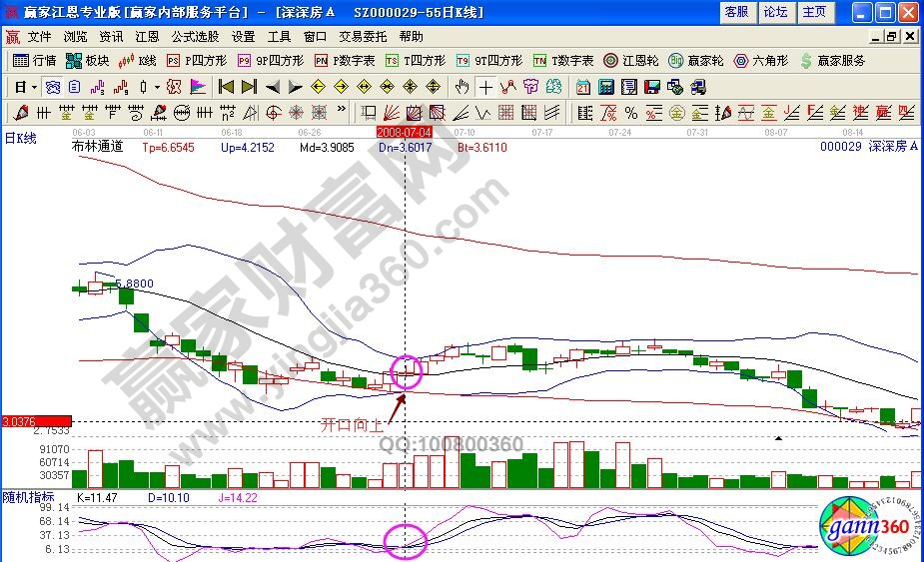Click the 客服 button in title bar
This screenshot has height=562, width=924.
click(736, 12)
